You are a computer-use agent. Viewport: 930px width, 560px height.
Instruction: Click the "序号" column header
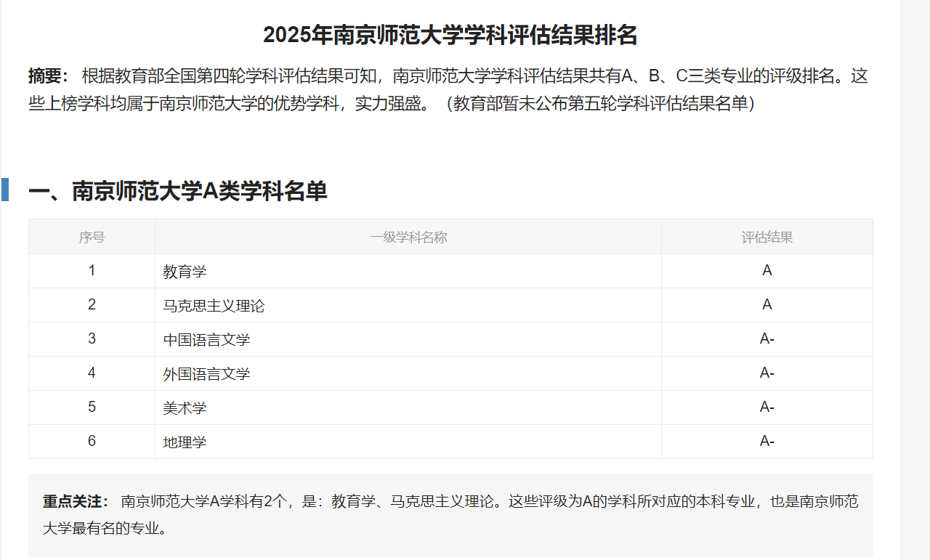click(x=92, y=237)
